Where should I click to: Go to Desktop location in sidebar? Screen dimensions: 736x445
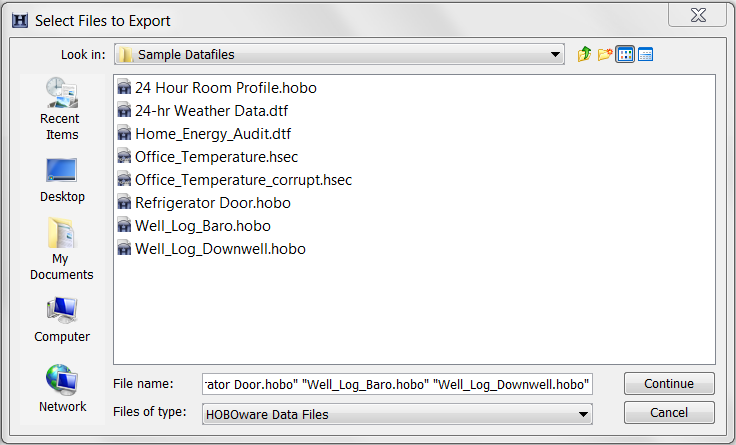click(x=62, y=180)
